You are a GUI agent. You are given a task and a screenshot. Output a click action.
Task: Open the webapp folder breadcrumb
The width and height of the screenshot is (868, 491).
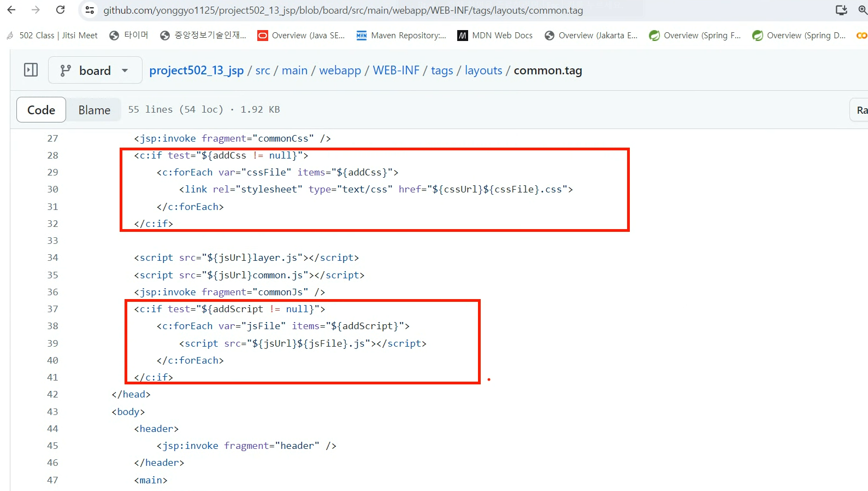point(340,71)
